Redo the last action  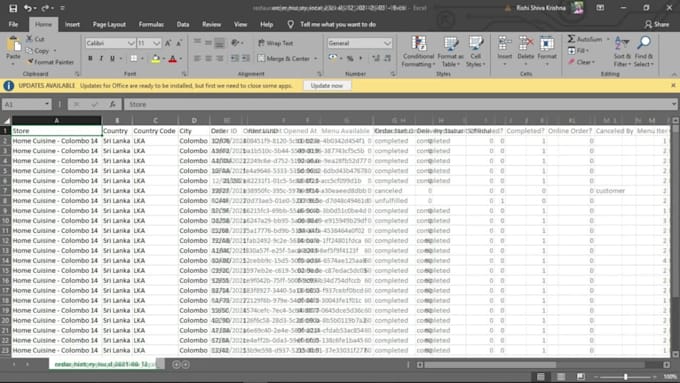tap(45, 8)
